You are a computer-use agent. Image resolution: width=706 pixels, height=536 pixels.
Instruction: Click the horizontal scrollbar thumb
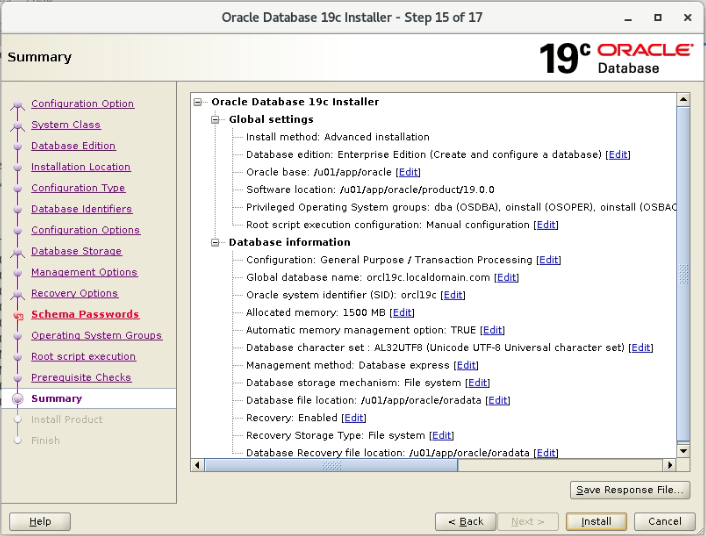(x=331, y=465)
